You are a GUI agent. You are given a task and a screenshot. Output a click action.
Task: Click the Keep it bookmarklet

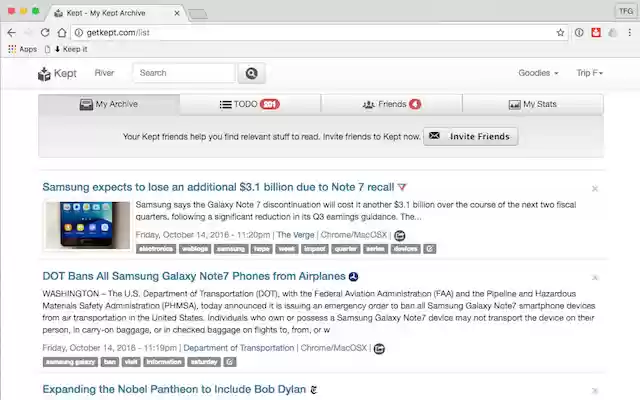tap(71, 49)
